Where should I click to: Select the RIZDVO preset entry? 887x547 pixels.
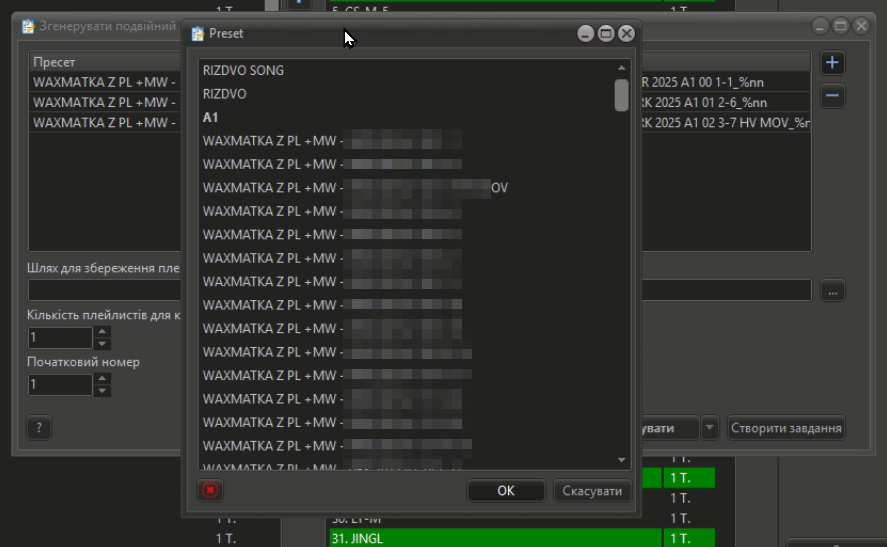(x=225, y=94)
